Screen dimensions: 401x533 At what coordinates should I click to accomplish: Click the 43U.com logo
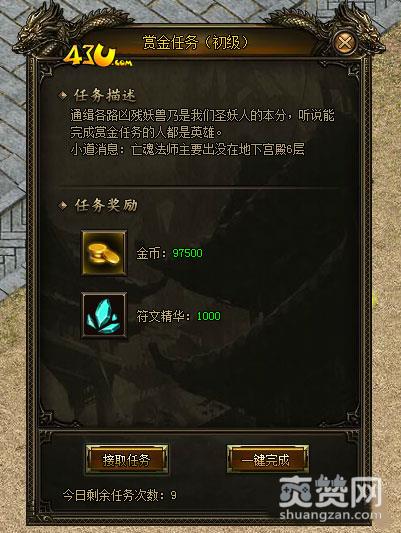[98, 57]
